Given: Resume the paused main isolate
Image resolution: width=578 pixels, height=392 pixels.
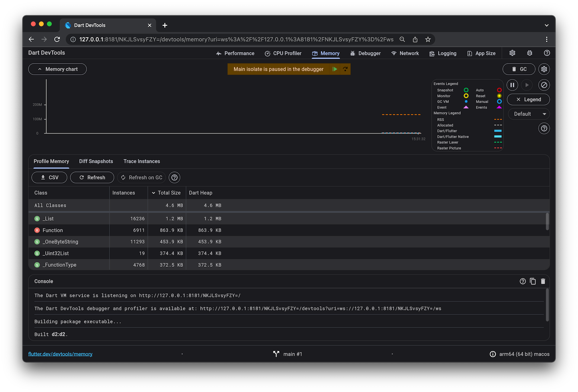Looking at the screenshot, I should pyautogui.click(x=335, y=69).
